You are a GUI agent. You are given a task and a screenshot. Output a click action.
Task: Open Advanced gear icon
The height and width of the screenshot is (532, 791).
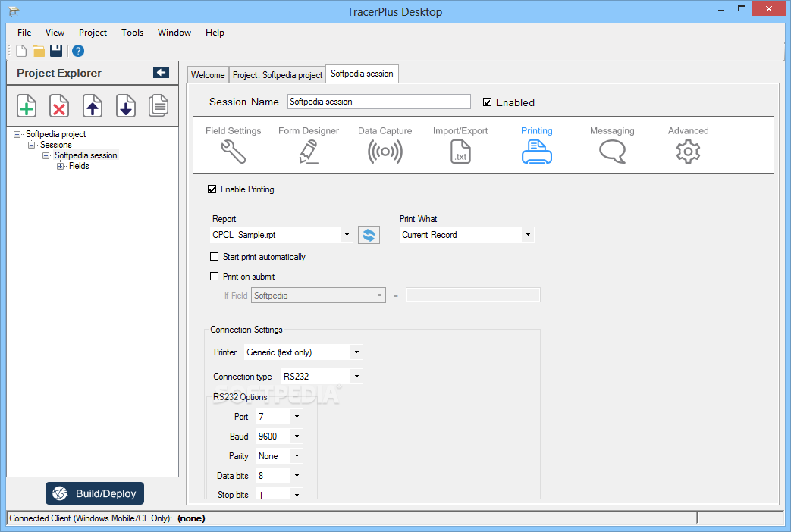tap(688, 152)
